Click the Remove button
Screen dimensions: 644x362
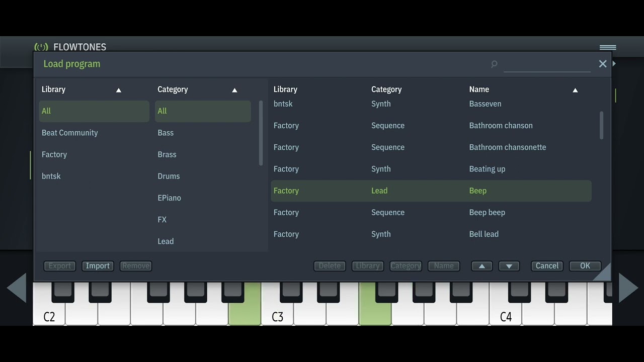pos(136,266)
